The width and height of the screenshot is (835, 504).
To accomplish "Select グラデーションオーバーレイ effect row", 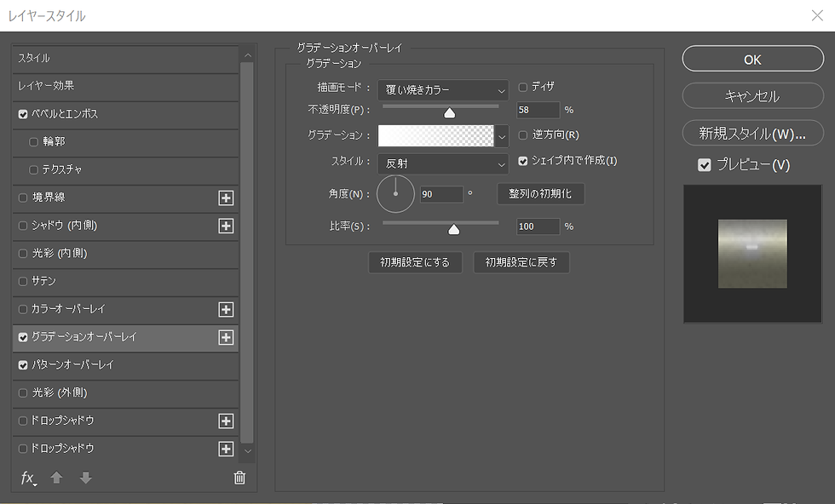I will coord(125,337).
